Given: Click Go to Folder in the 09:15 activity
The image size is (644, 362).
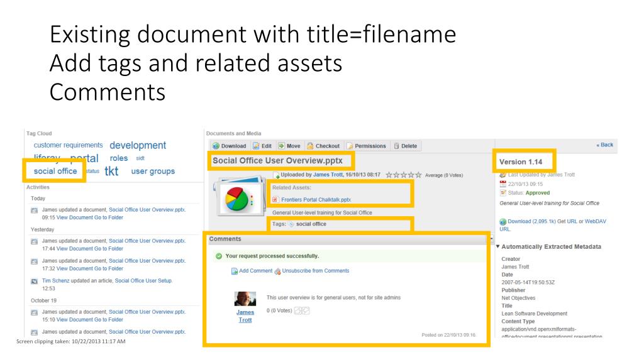Looking at the screenshot, I should [x=109, y=217].
